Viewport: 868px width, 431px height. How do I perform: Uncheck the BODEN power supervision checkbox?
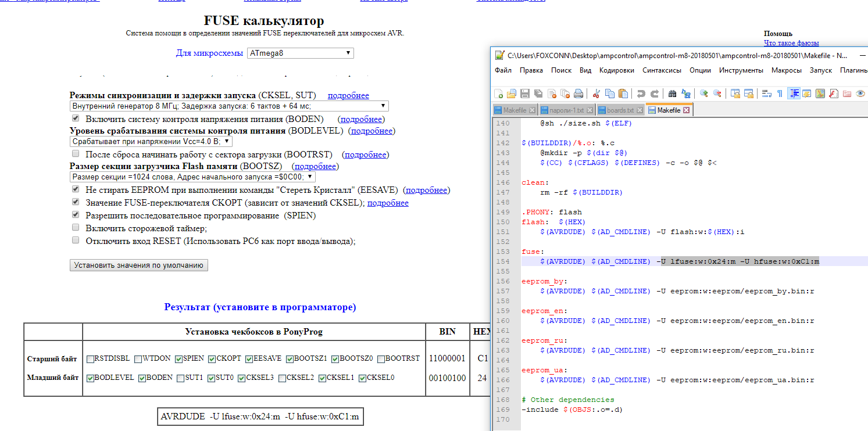pyautogui.click(x=76, y=118)
